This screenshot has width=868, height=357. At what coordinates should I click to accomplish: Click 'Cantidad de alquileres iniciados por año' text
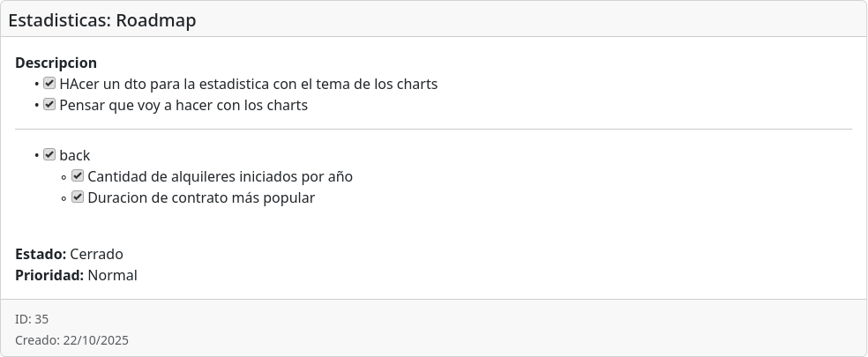(x=220, y=177)
